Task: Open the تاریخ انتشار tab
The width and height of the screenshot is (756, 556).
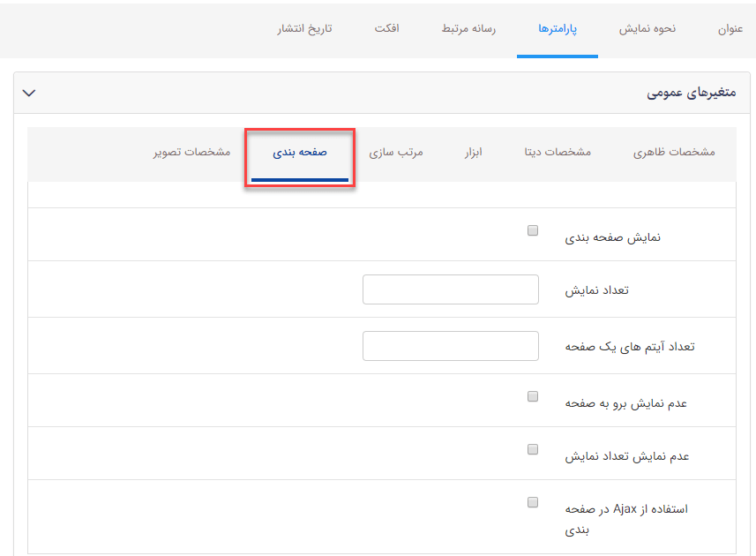Action: (304, 29)
